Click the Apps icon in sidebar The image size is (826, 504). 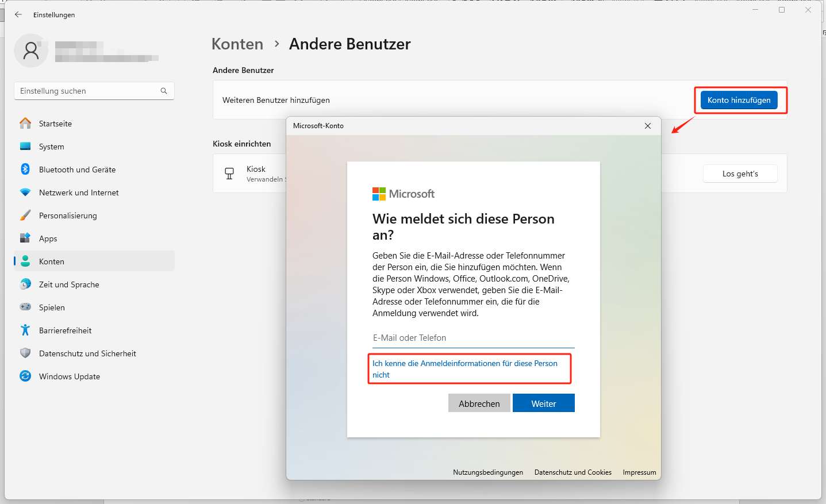tap(25, 238)
